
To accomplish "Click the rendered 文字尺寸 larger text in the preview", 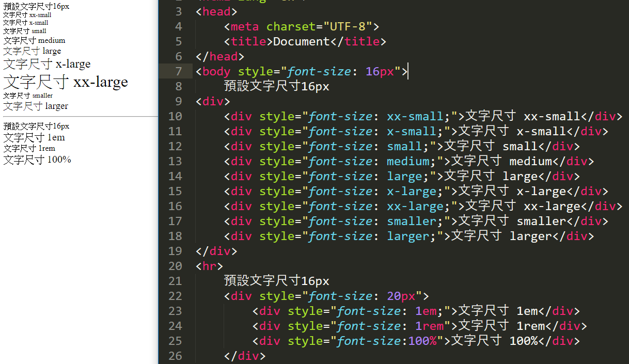I will [x=36, y=106].
